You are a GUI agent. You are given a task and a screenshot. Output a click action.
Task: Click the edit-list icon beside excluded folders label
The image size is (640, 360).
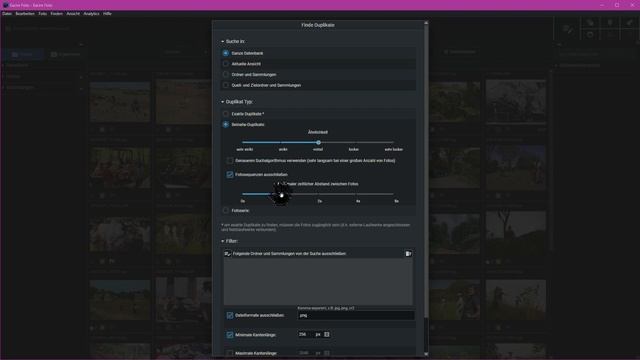pos(228,253)
